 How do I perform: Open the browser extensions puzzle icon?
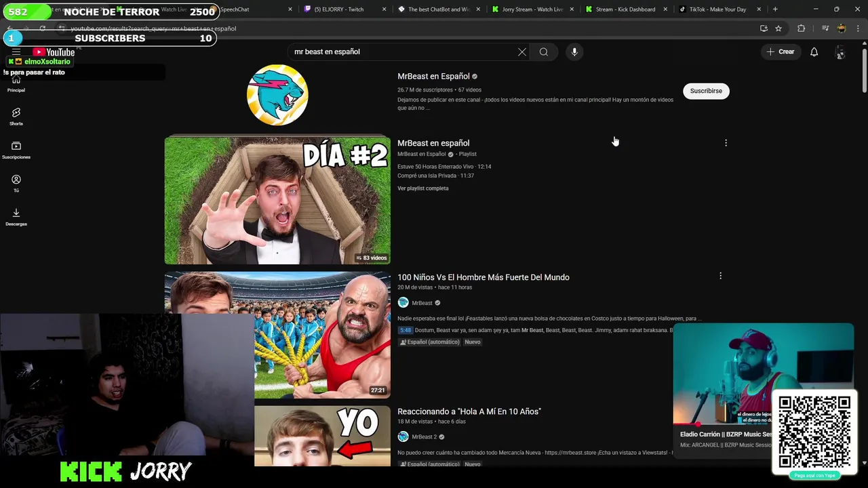801,28
